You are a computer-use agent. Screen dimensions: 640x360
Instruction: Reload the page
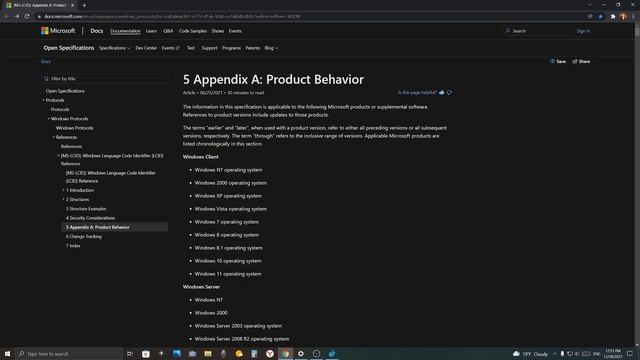point(27,16)
